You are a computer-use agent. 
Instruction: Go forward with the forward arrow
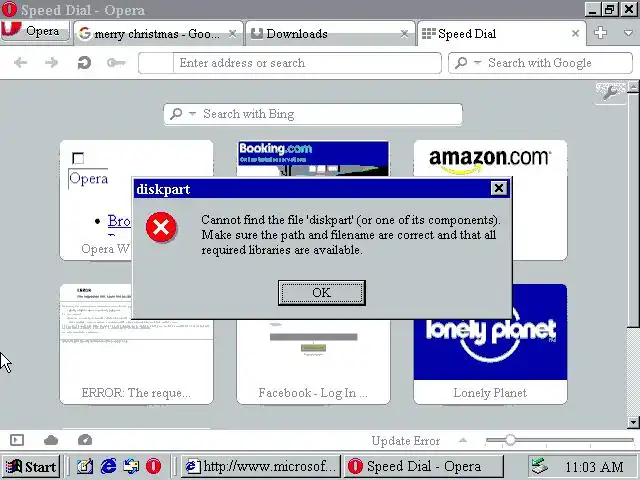point(51,63)
